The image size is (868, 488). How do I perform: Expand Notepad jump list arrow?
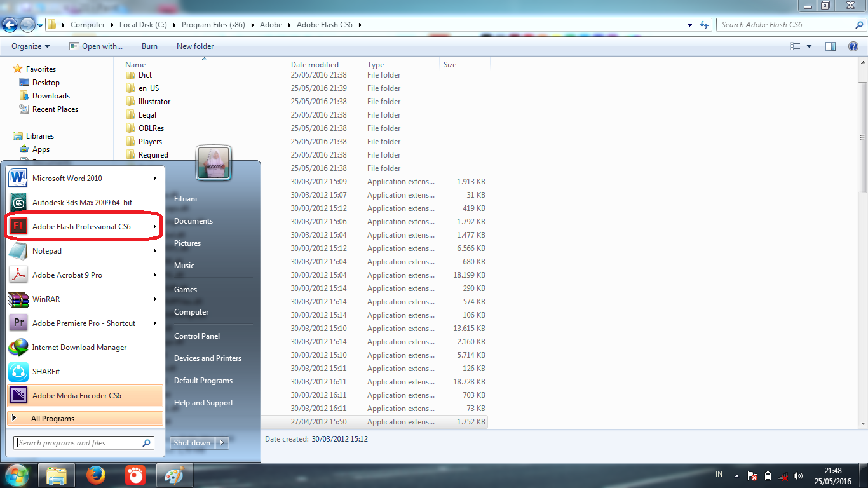pos(154,251)
